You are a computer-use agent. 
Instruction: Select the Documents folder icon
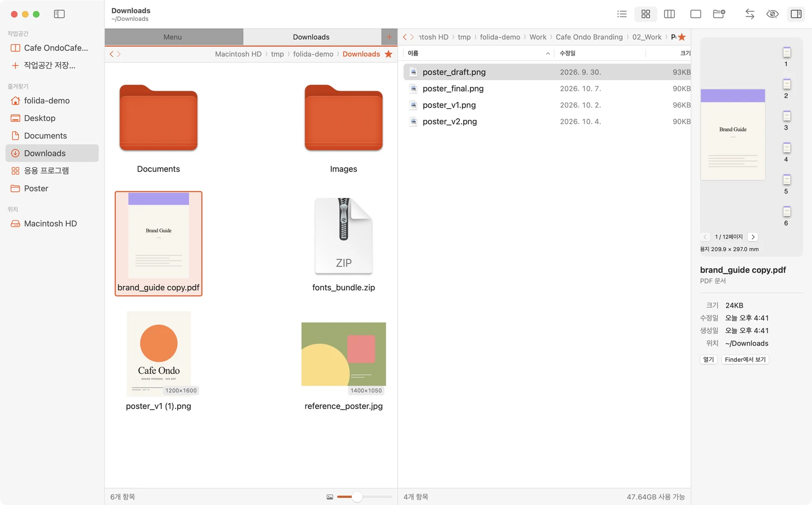(158, 118)
